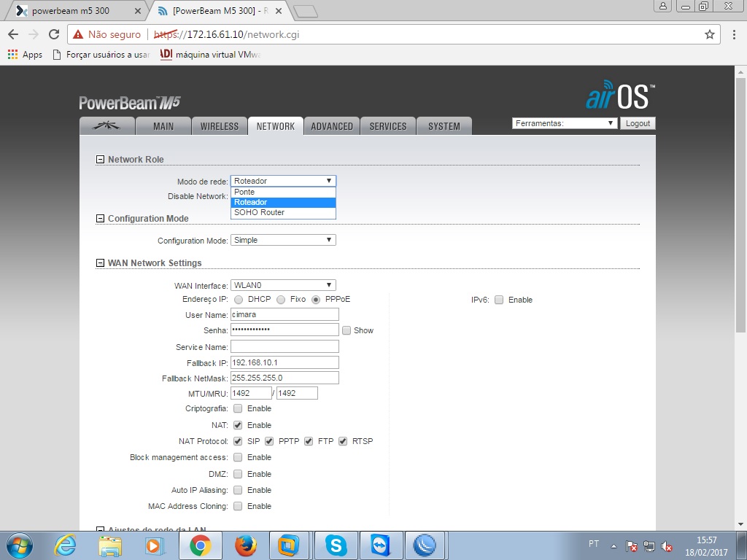The height and width of the screenshot is (560, 747).
Task: Open the ADVANCED tab
Action: coord(332,126)
